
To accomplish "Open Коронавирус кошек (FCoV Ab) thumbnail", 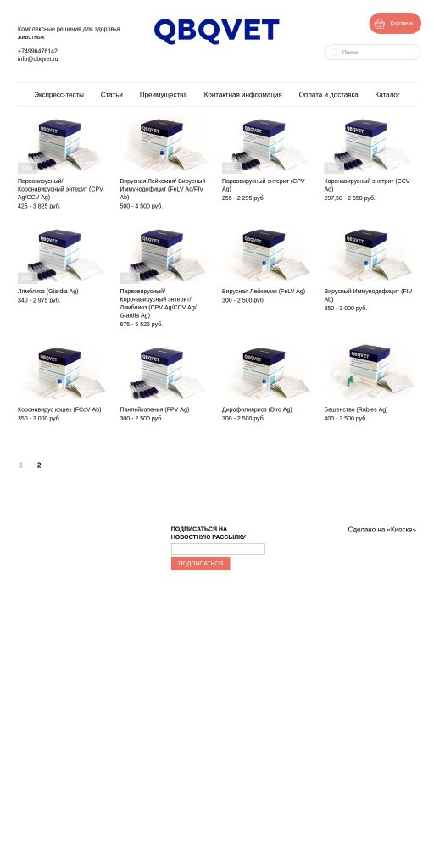I will 64,371.
